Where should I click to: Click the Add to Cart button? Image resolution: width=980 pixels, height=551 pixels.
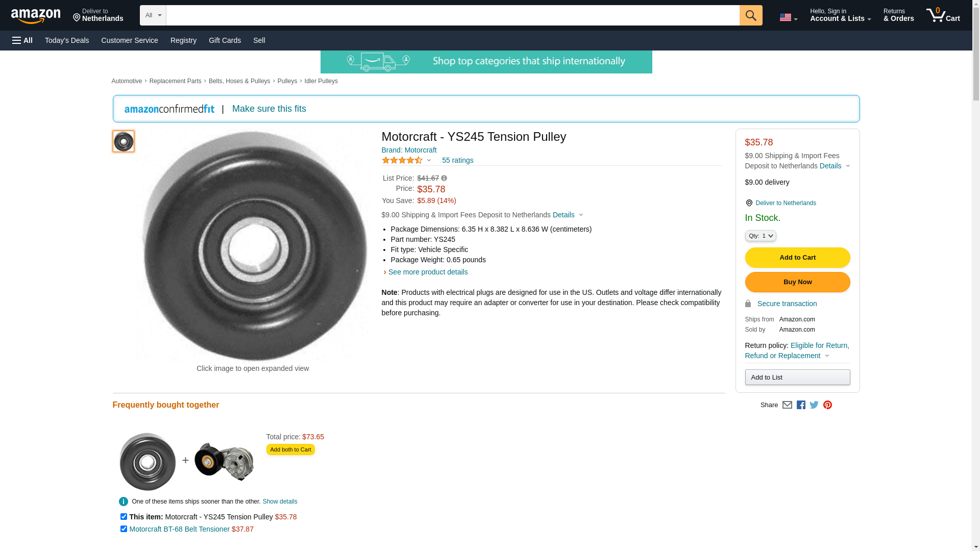(x=797, y=258)
